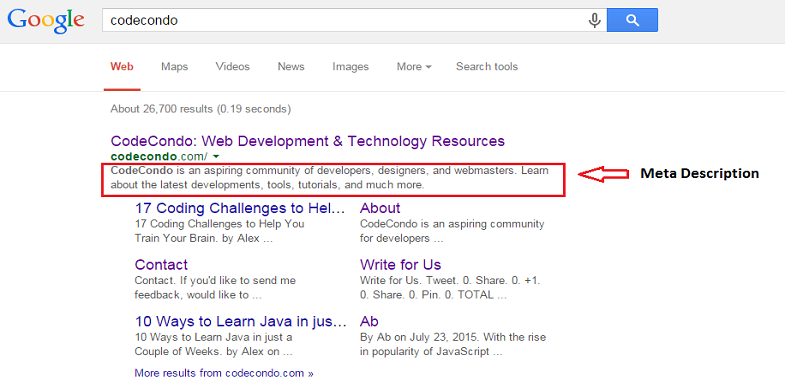Viewport: 785px width, 391px height.
Task: Open the About sitelink
Action: [x=380, y=208]
